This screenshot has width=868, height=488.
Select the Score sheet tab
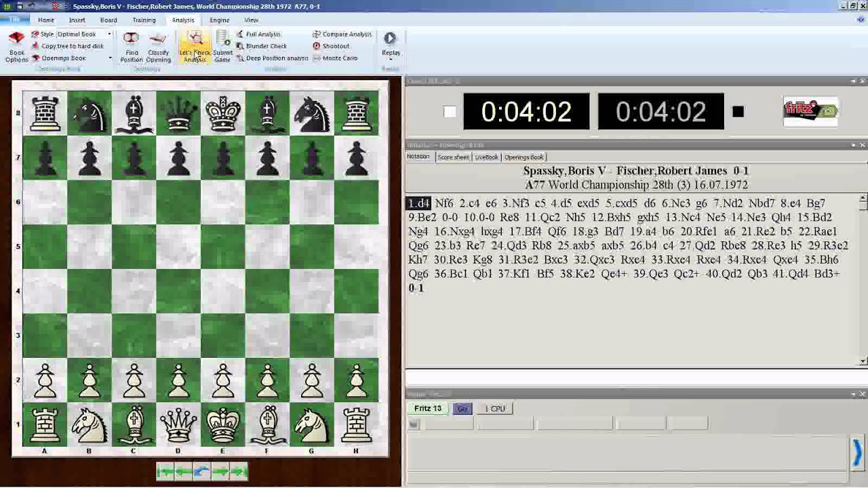[x=453, y=157]
